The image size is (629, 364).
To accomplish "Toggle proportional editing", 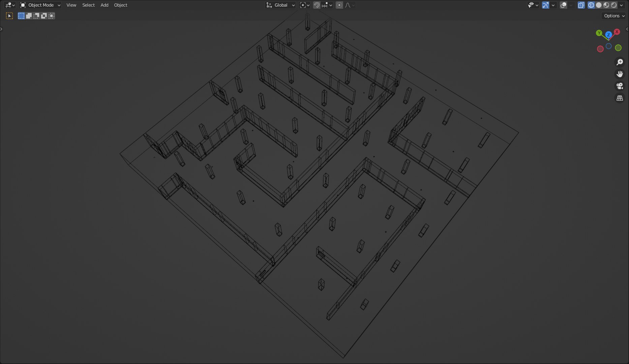I will point(339,5).
